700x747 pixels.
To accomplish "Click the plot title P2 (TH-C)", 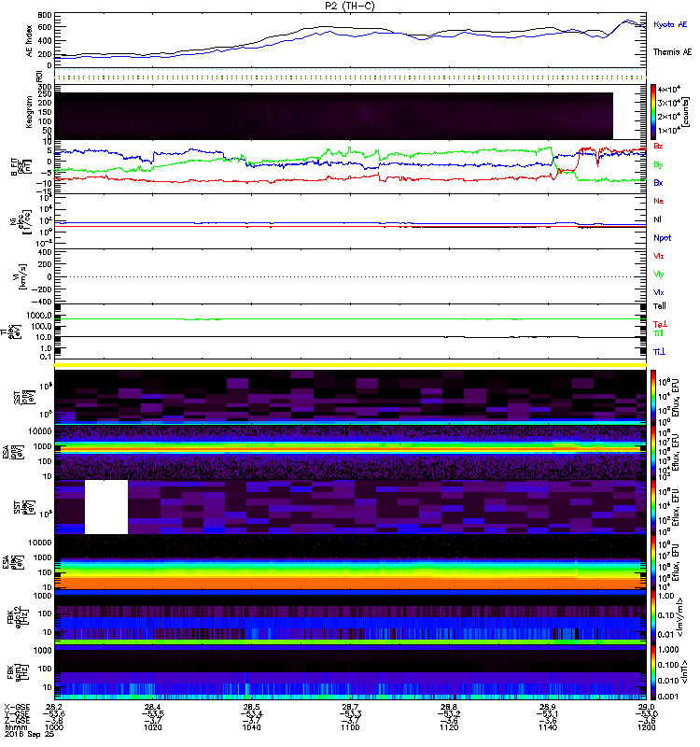I will coord(350,6).
